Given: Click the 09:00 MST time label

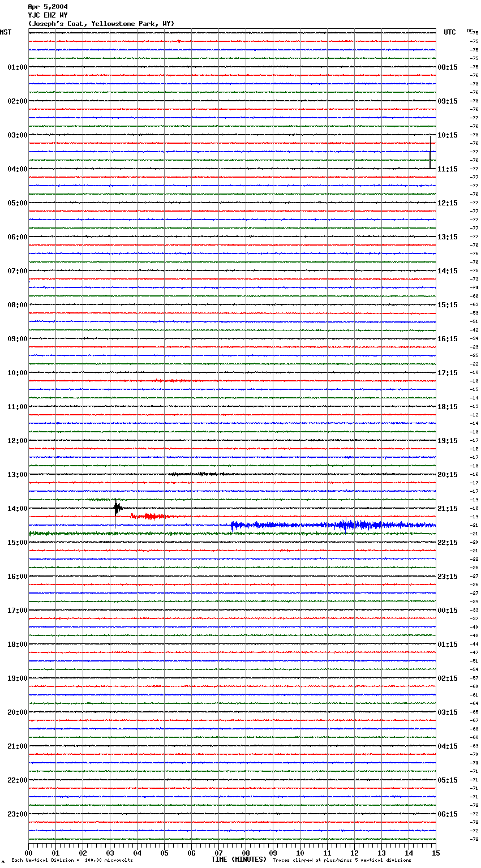Looking at the screenshot, I should [18, 339].
